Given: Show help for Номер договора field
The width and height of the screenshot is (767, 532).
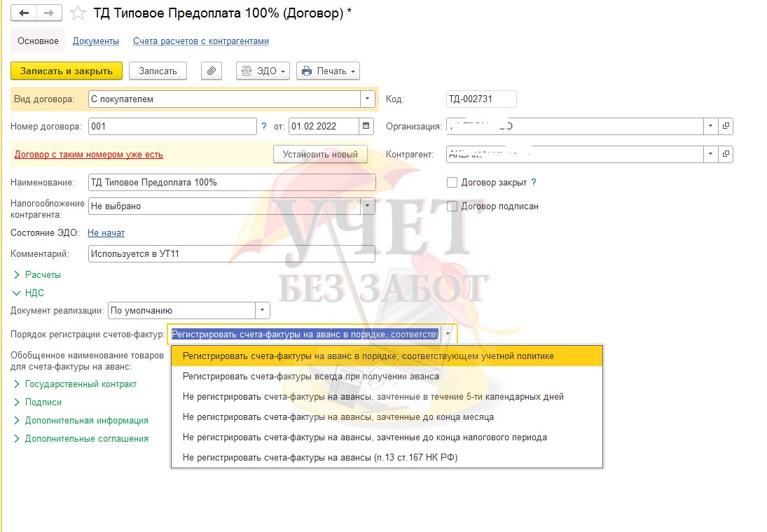Looking at the screenshot, I should pyautogui.click(x=264, y=126).
